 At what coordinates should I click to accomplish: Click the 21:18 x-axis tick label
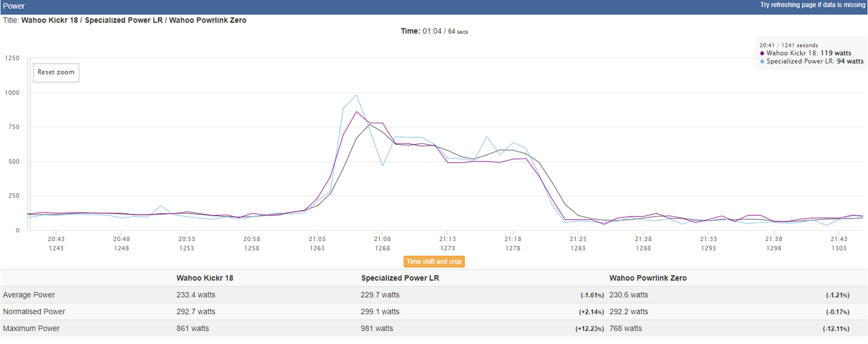[x=513, y=239]
